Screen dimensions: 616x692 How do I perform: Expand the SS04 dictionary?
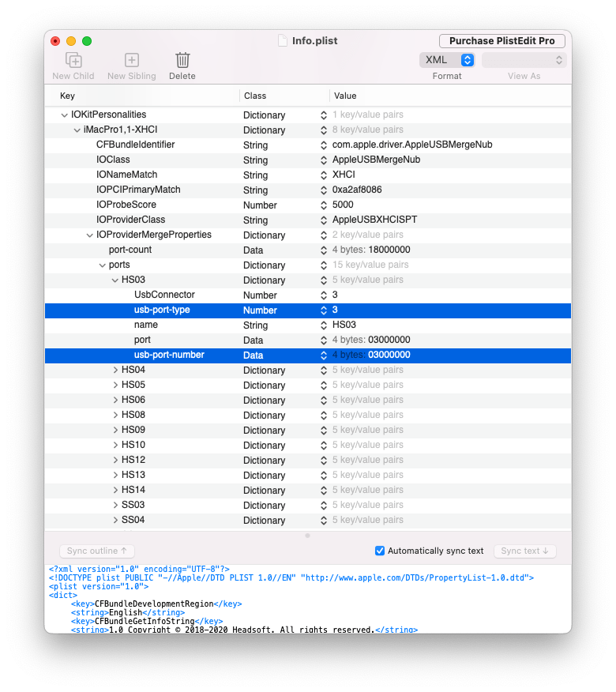[x=115, y=520]
